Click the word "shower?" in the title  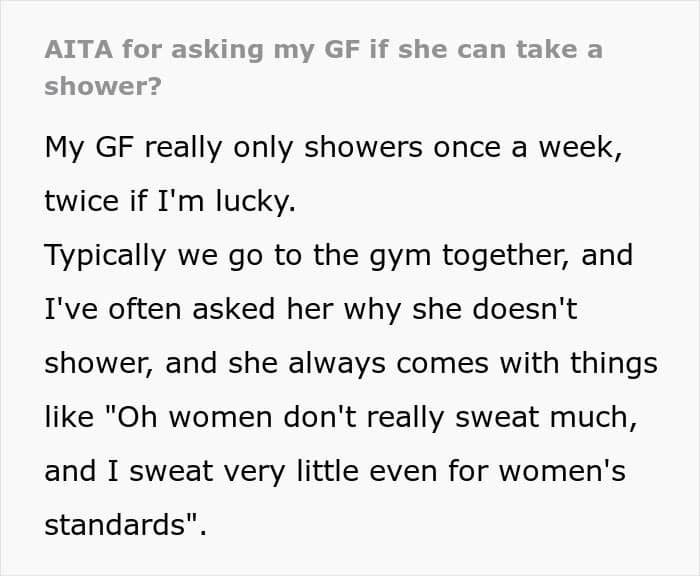103,86
